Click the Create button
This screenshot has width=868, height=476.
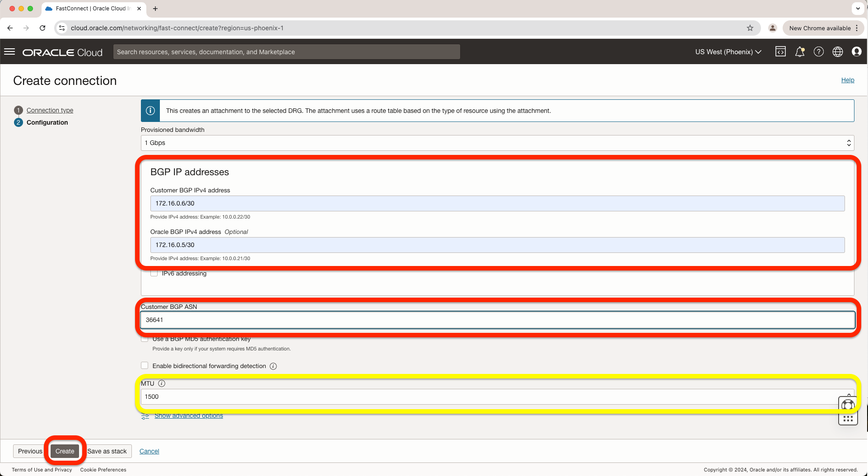pos(65,451)
